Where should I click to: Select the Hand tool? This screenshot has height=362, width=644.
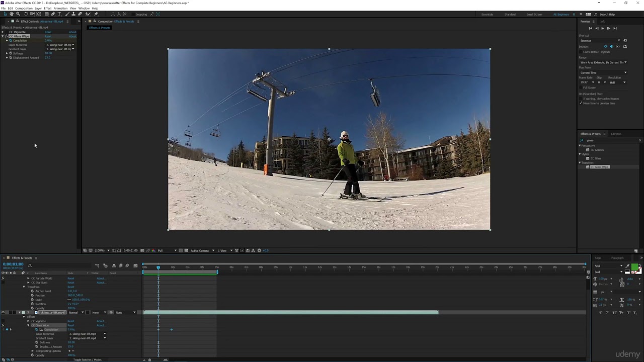[x=12, y=14]
